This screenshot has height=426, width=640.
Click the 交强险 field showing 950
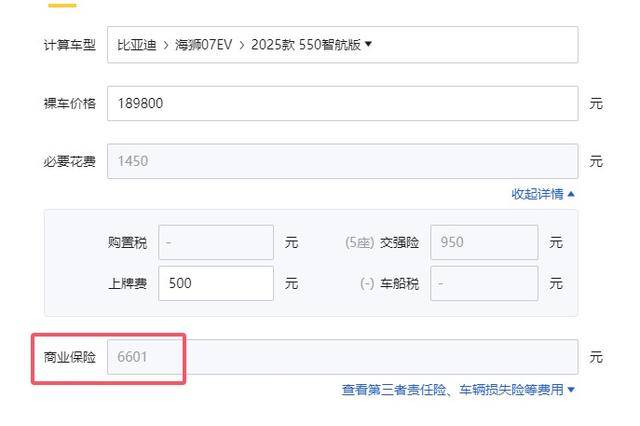(484, 242)
